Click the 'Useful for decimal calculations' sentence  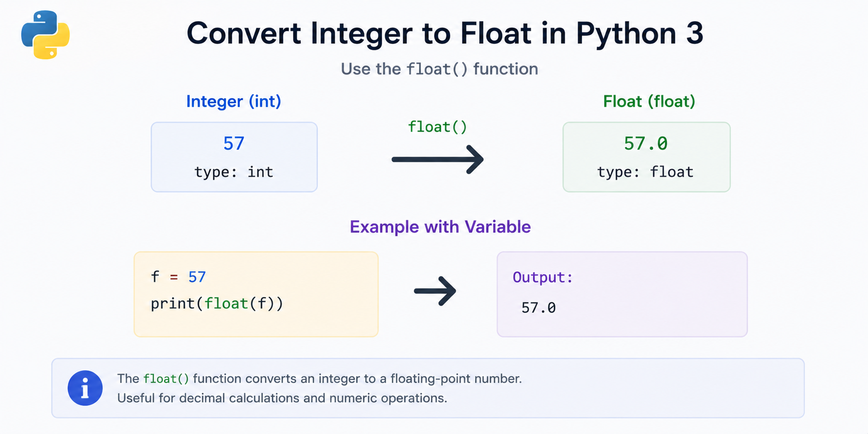[x=282, y=398]
